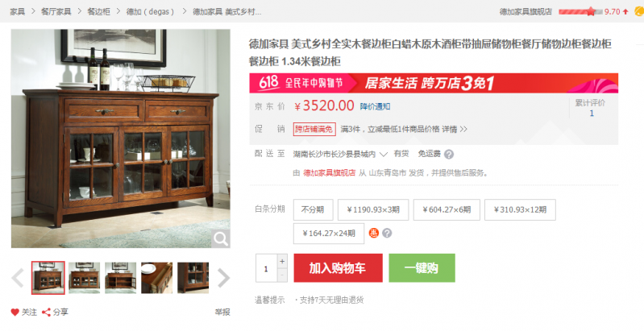Click the green 一键购 button
Image resolution: width=644 pixels, height=331 pixels.
(x=422, y=268)
